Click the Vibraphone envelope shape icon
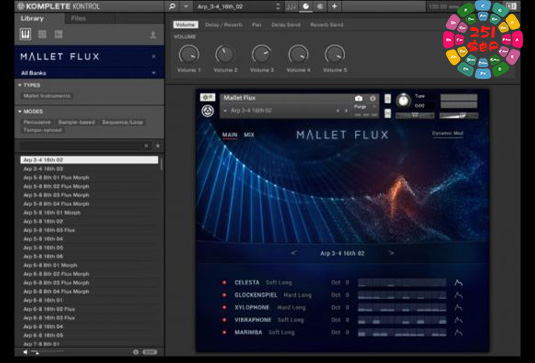This screenshot has width=535, height=363. pos(458,320)
